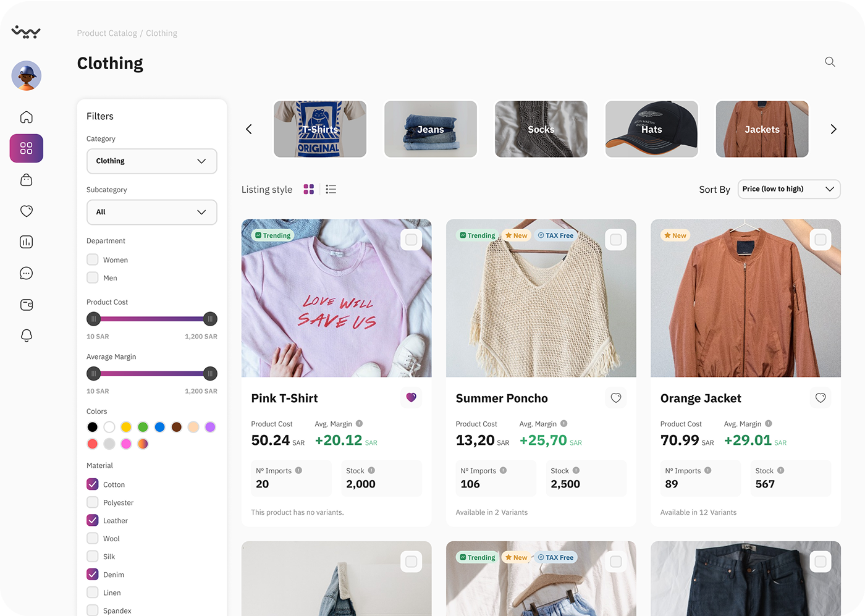Uncheck the Leather material filter
The image size is (865, 616).
tap(93, 520)
